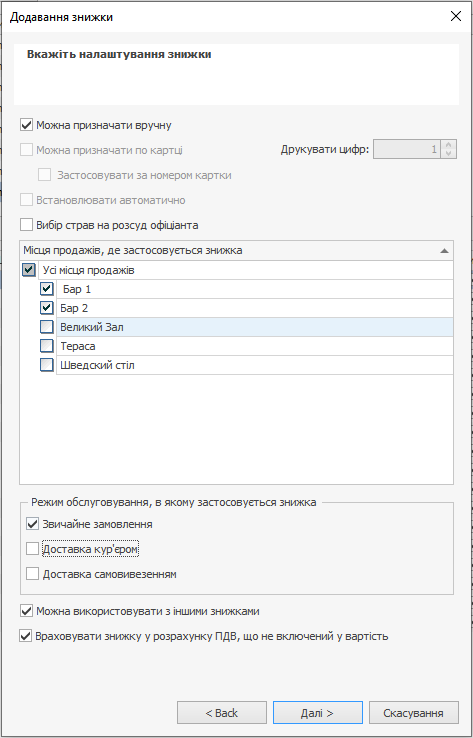This screenshot has width=473, height=738.
Task: Uncheck "Звичайне замовлення" service mode
Action: tap(32, 523)
